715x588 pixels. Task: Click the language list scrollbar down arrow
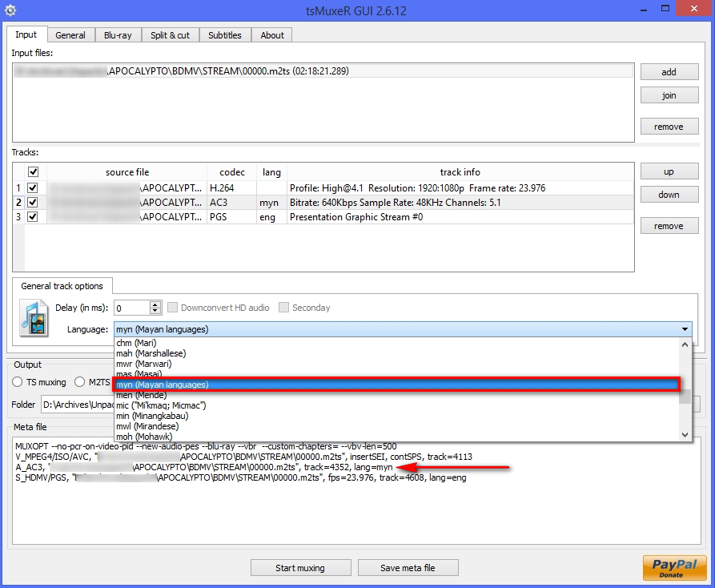click(685, 435)
